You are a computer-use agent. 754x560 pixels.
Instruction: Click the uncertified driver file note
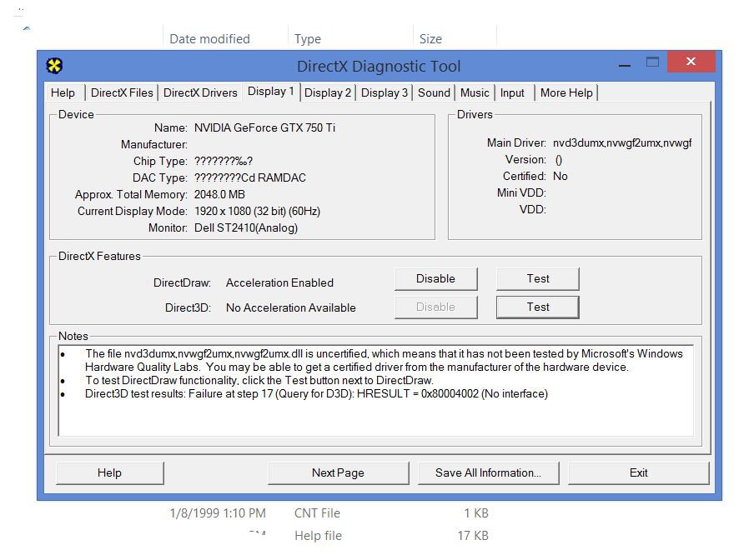(x=384, y=360)
